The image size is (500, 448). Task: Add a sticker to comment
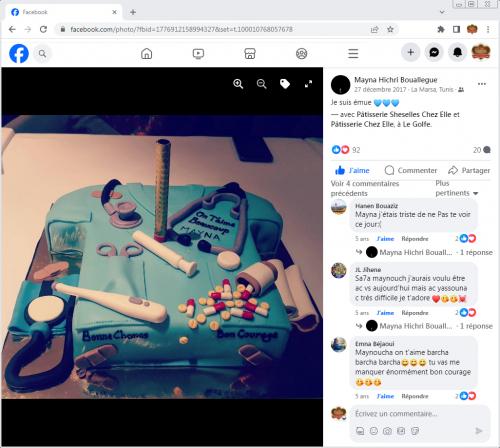[415, 431]
